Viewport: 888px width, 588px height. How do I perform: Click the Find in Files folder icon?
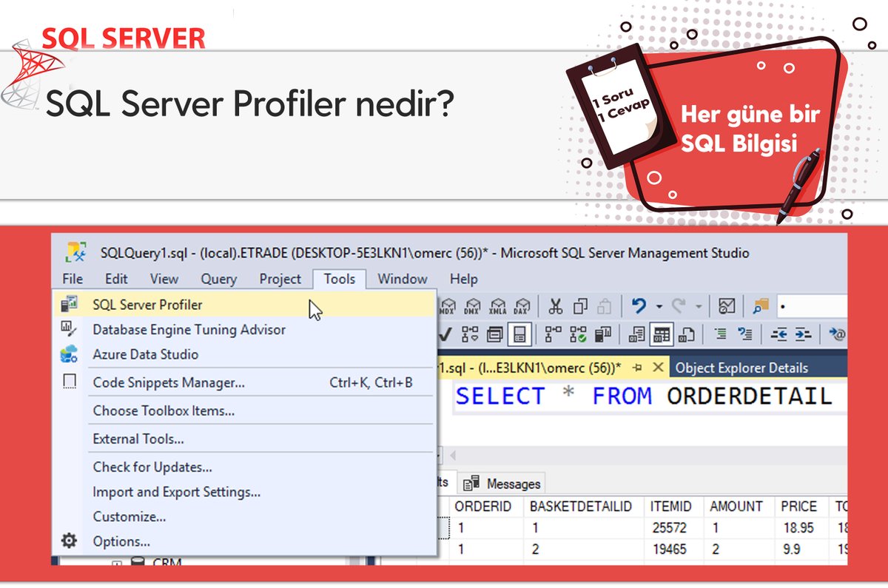click(x=761, y=306)
